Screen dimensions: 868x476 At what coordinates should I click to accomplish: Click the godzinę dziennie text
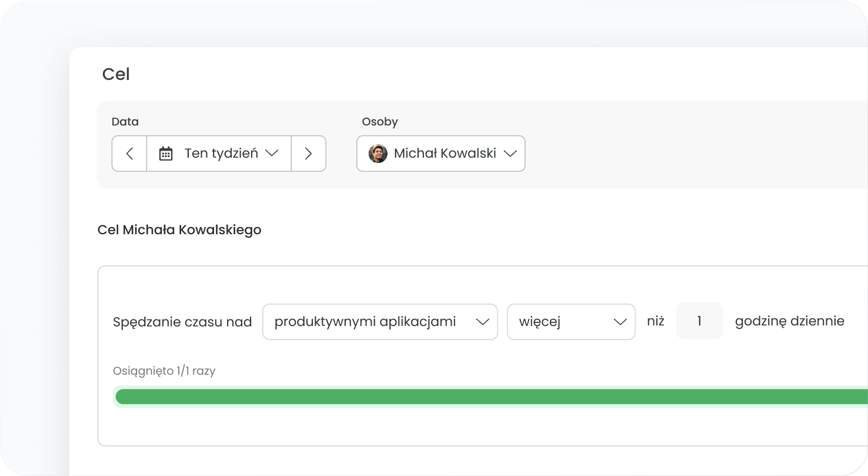coord(789,321)
